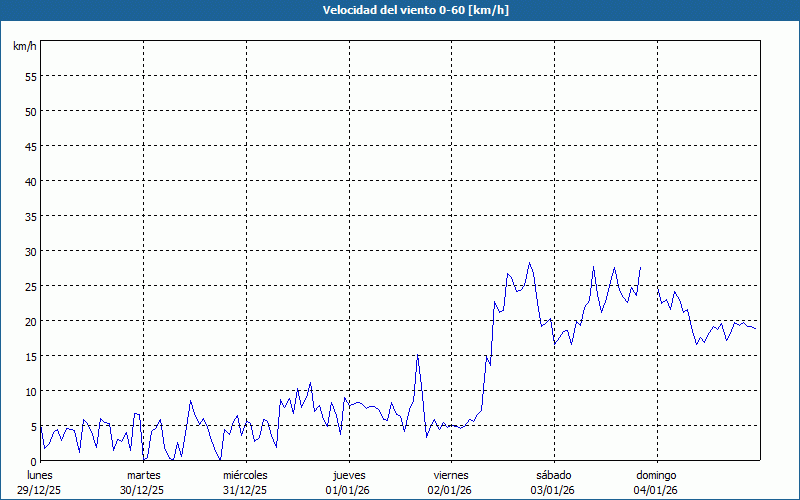Click the date 01/01/26 on the x-axis
Screen dimensions: 800x500
[x=348, y=490]
